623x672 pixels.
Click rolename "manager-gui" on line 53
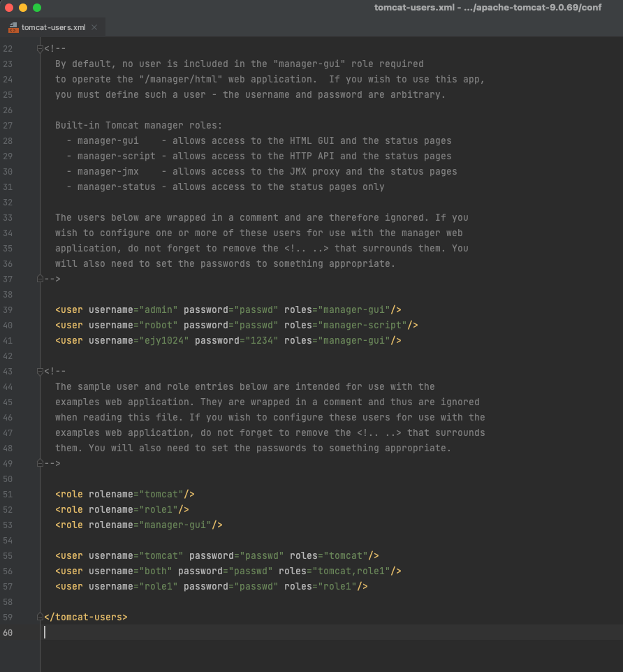point(175,525)
